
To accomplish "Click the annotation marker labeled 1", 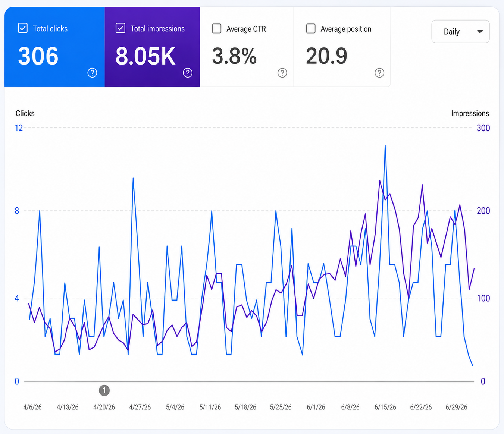I will (x=104, y=390).
